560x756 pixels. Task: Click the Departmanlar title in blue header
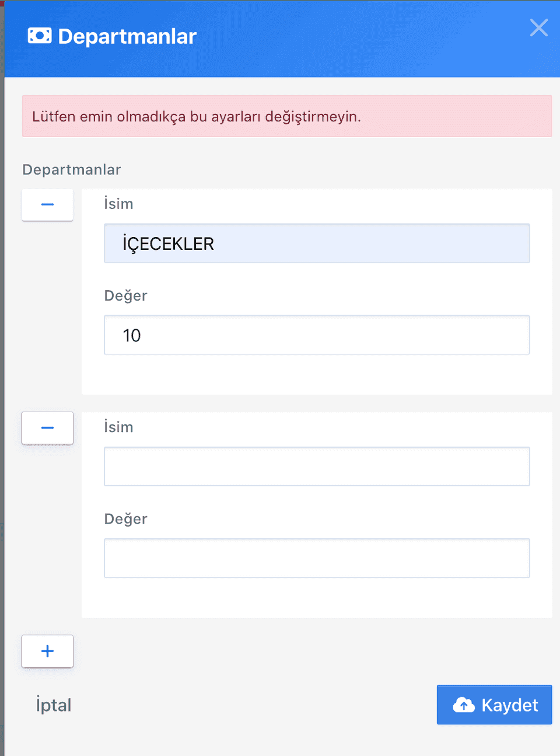point(127,36)
